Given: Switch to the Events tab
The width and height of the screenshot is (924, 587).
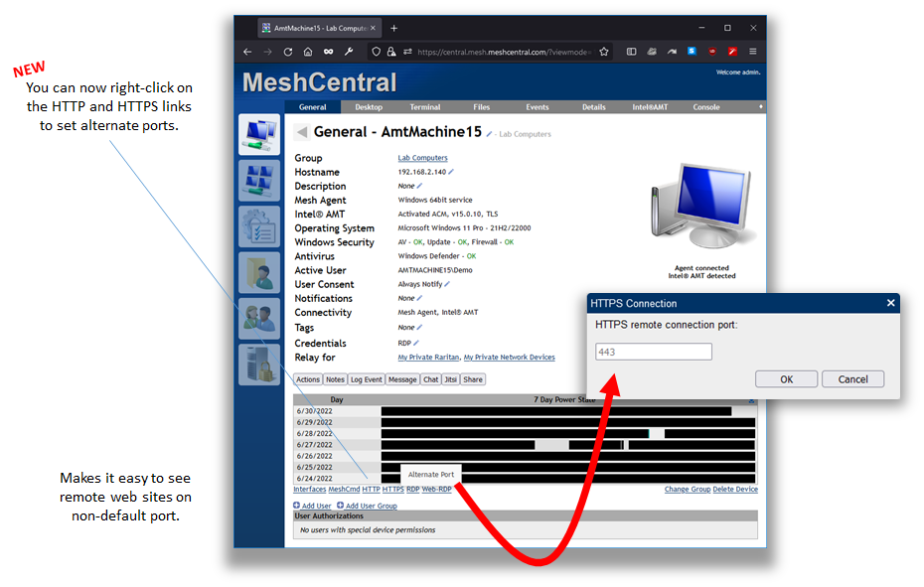Looking at the screenshot, I should pos(538,107).
